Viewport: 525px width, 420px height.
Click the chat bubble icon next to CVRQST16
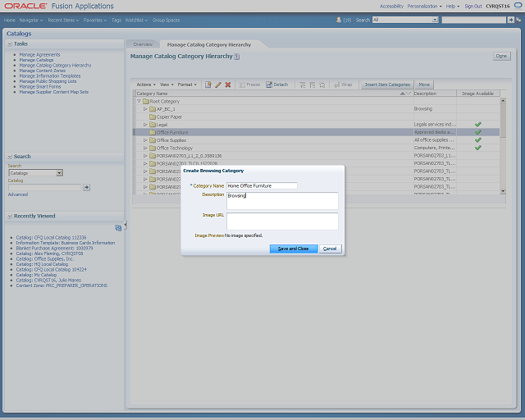[x=518, y=6]
